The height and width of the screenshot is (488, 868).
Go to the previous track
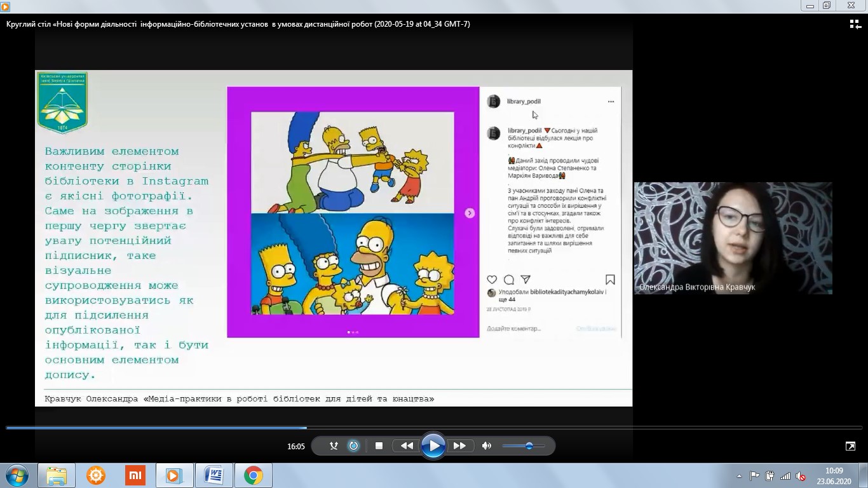click(x=407, y=446)
